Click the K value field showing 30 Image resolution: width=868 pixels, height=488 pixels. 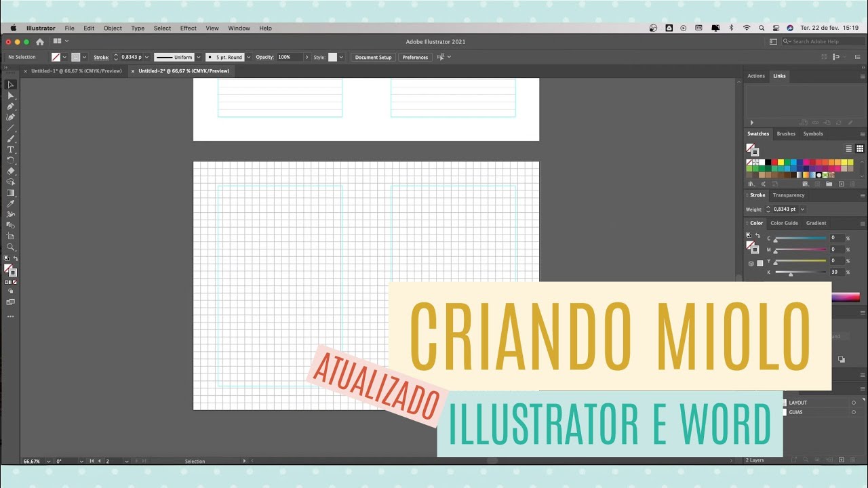pyautogui.click(x=837, y=272)
